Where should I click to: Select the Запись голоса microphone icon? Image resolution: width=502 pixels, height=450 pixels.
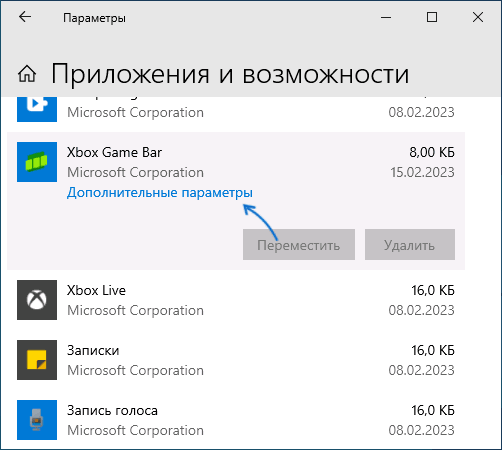click(37, 420)
